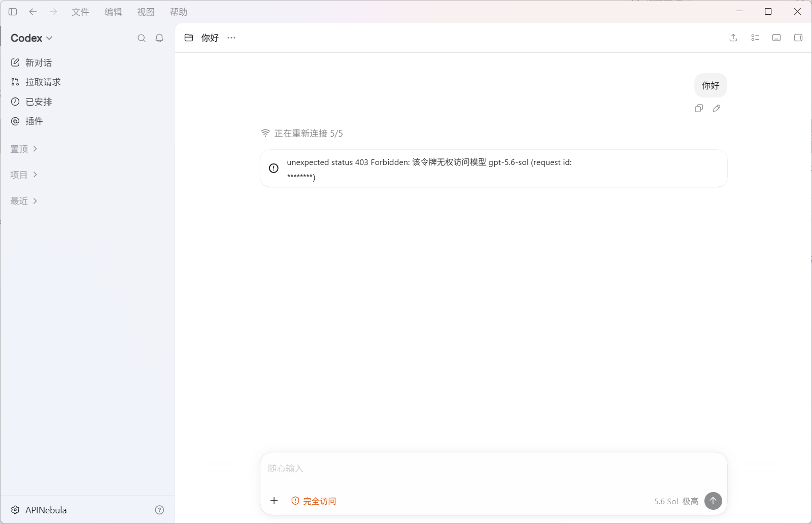Focus the 随心输入 message input field

coord(493,468)
